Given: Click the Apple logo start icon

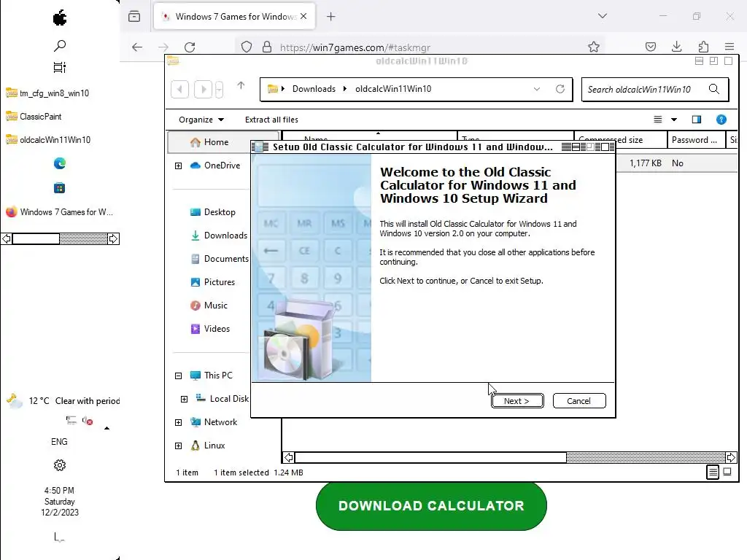Looking at the screenshot, I should [60, 18].
